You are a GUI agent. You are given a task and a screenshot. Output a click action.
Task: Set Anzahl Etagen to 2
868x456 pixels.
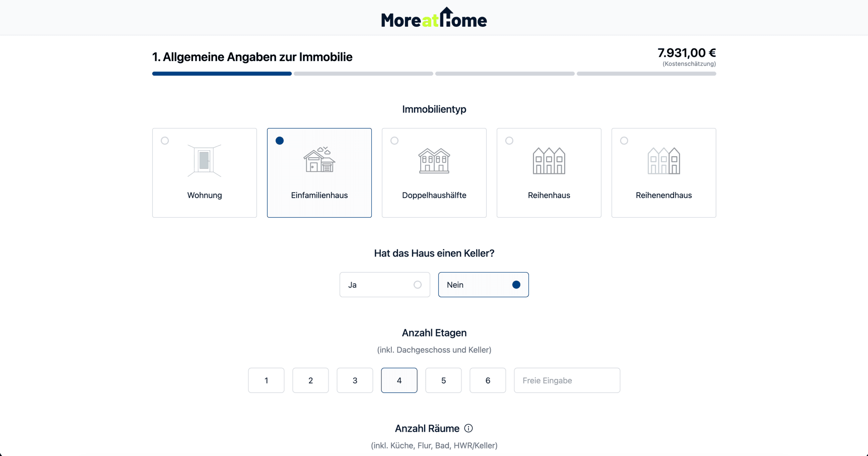point(310,380)
